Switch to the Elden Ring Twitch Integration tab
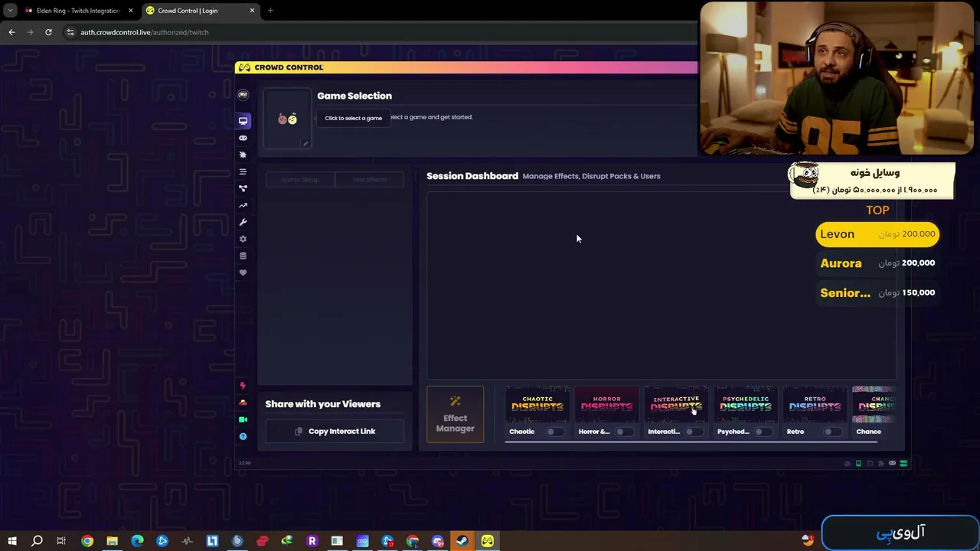This screenshot has width=980, height=551. coord(77,11)
